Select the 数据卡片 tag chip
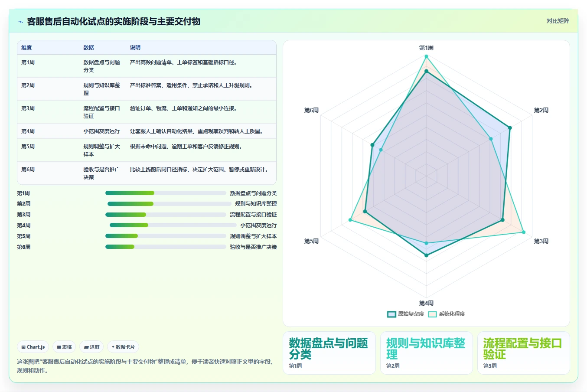The width and height of the screenshot is (587, 392). 123,347
